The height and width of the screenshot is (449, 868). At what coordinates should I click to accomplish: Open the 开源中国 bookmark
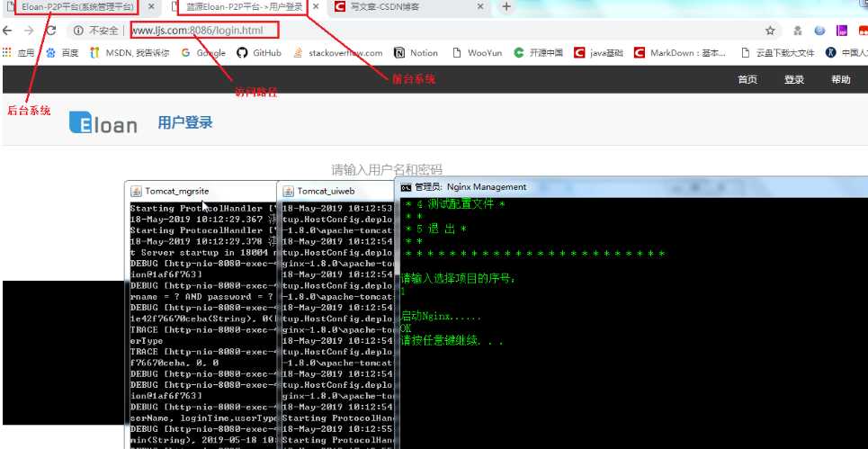538,53
